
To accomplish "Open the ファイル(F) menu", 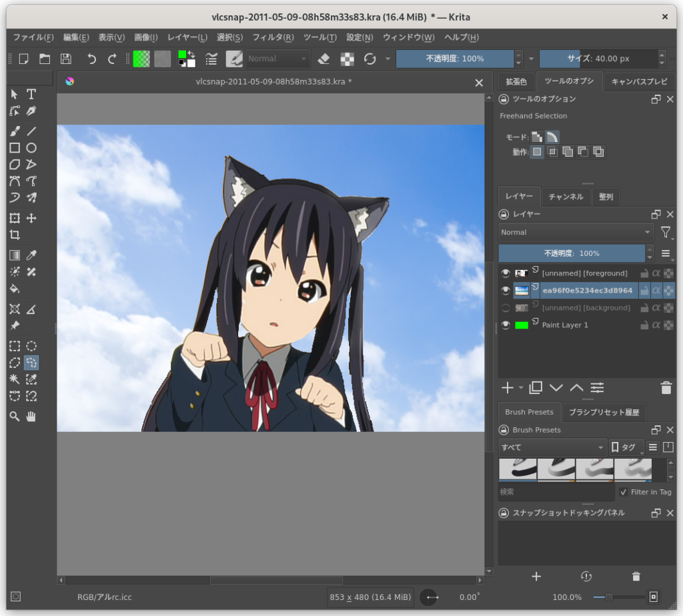I will (33, 37).
